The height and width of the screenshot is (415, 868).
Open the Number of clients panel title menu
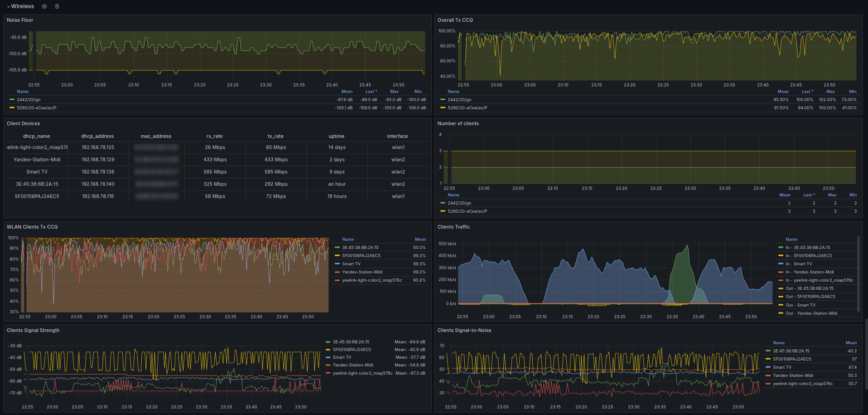pyautogui.click(x=458, y=123)
